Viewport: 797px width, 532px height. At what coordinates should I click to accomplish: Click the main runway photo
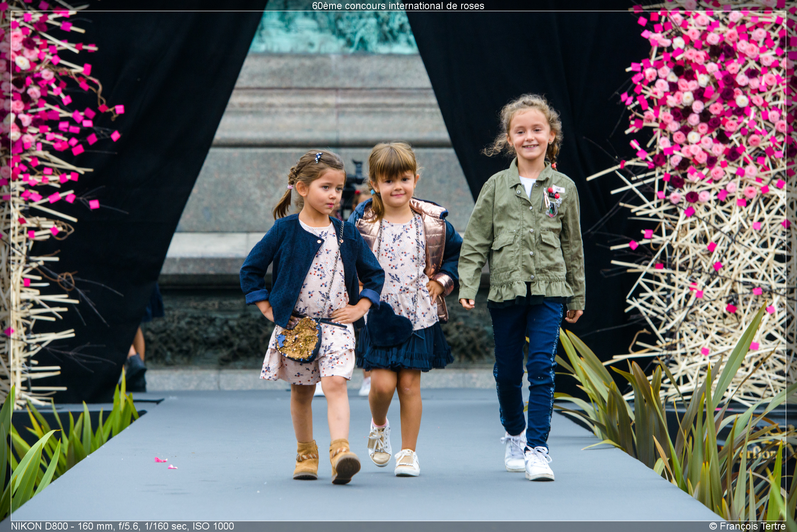coord(398,266)
